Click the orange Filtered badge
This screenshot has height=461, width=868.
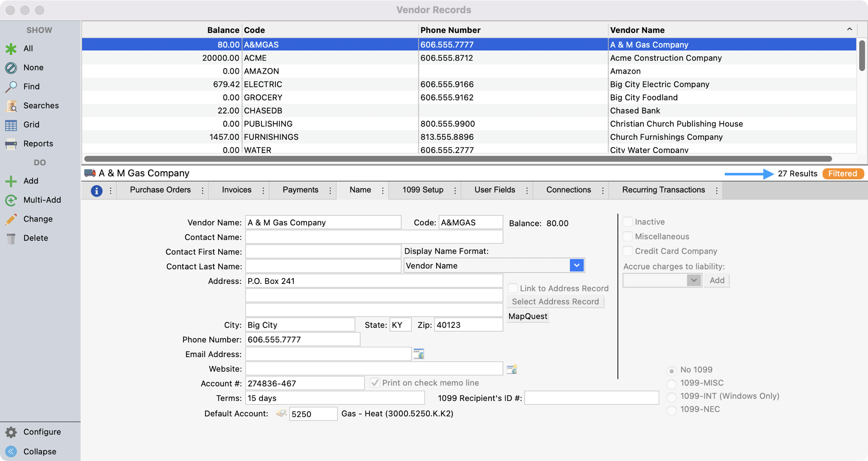843,174
